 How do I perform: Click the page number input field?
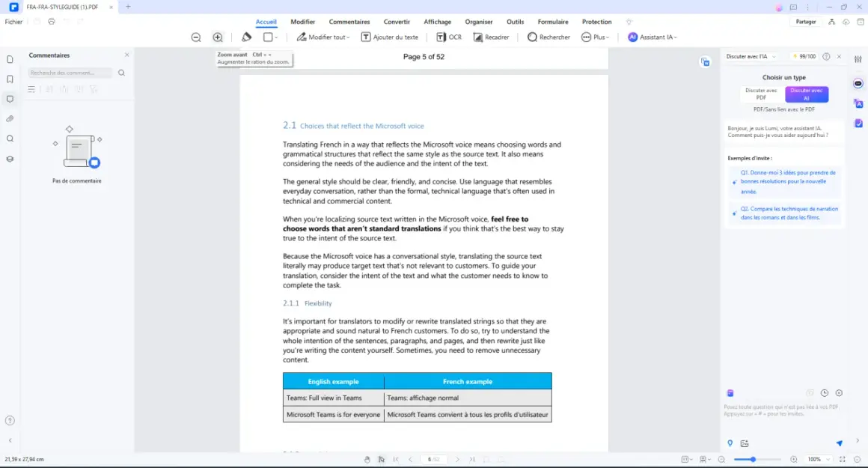pyautogui.click(x=433, y=459)
